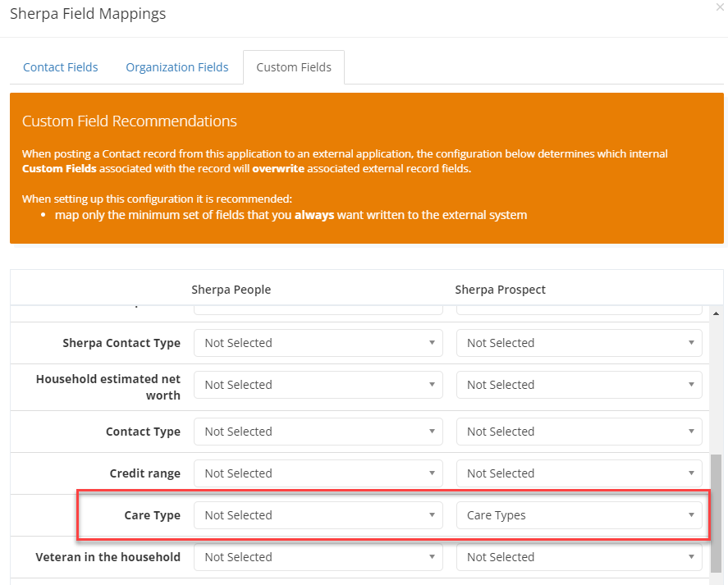Select the Custom Fields tab
Viewport: 728px width, 585px height.
tap(294, 67)
